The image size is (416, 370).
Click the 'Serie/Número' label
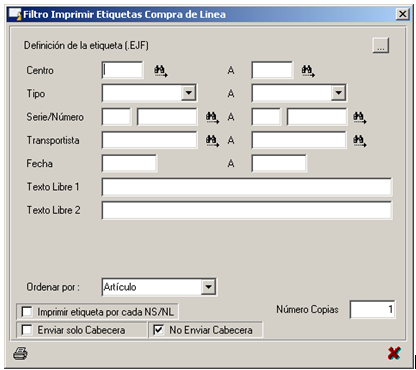(55, 117)
